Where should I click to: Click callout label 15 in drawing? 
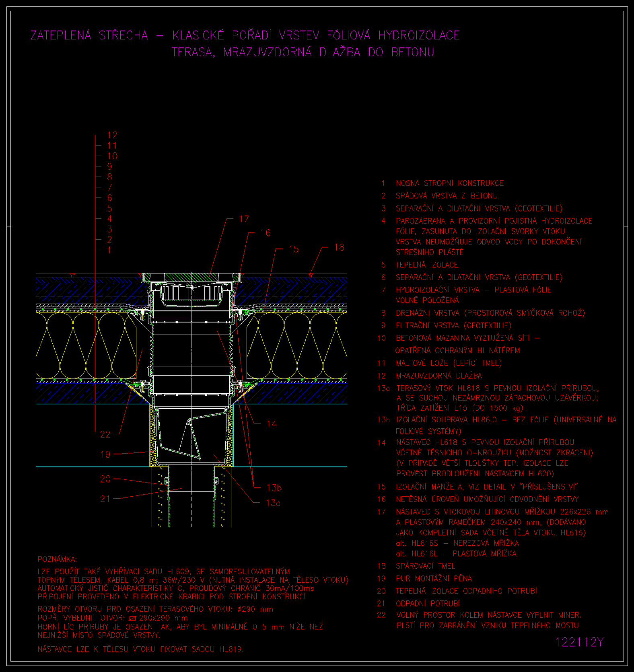(294, 249)
